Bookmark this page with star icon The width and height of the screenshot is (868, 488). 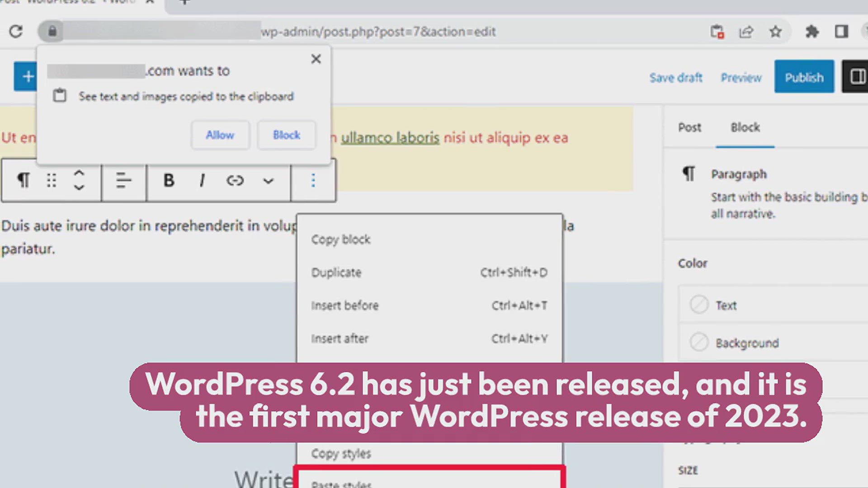(x=776, y=32)
